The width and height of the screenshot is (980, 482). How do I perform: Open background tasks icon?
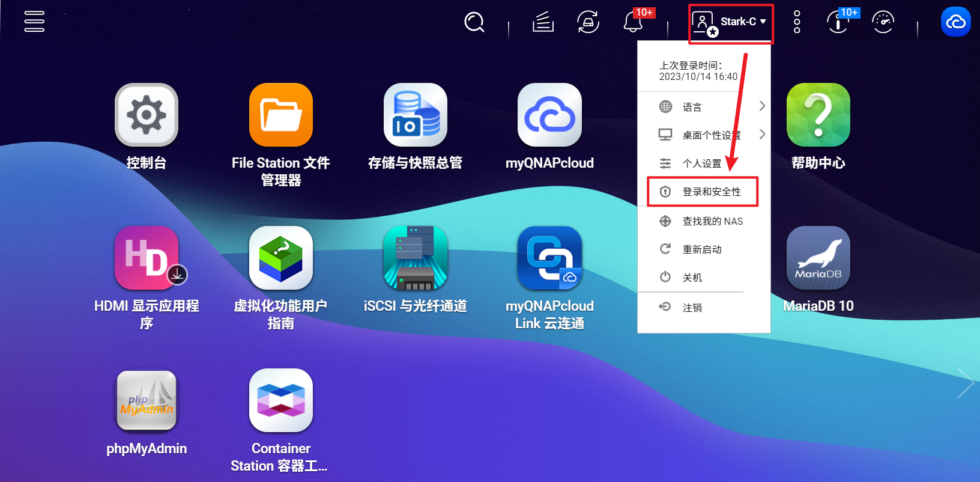click(x=543, y=22)
